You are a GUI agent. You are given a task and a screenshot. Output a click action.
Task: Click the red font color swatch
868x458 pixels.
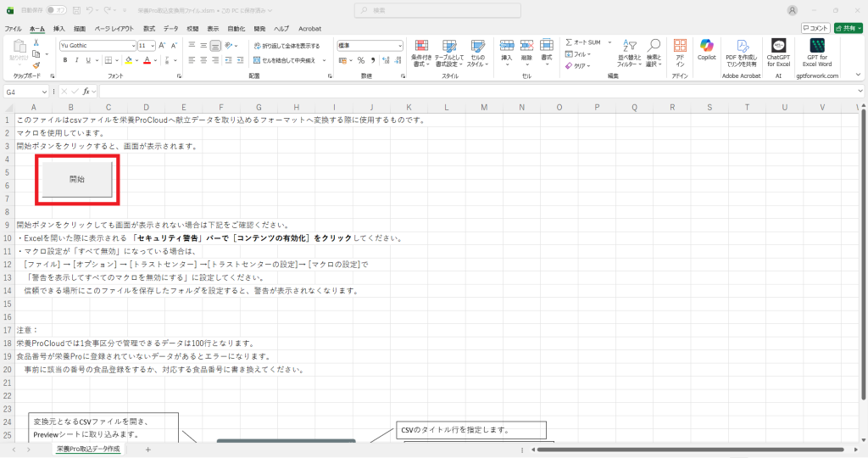click(x=147, y=60)
